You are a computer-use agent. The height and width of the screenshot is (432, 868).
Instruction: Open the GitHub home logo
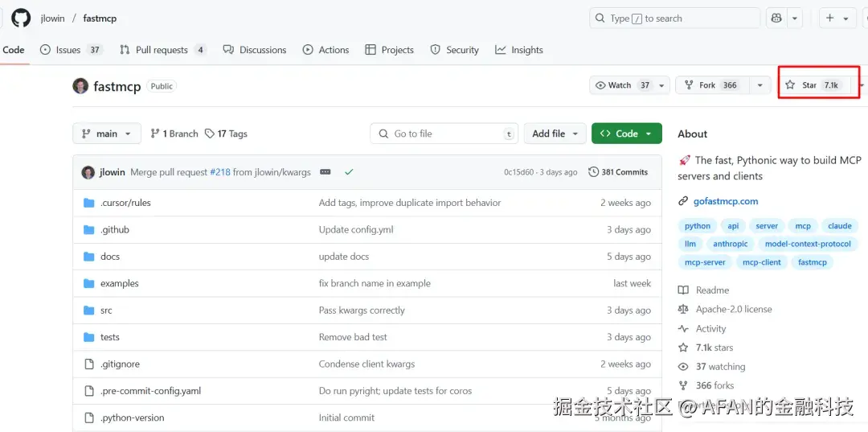(21, 19)
